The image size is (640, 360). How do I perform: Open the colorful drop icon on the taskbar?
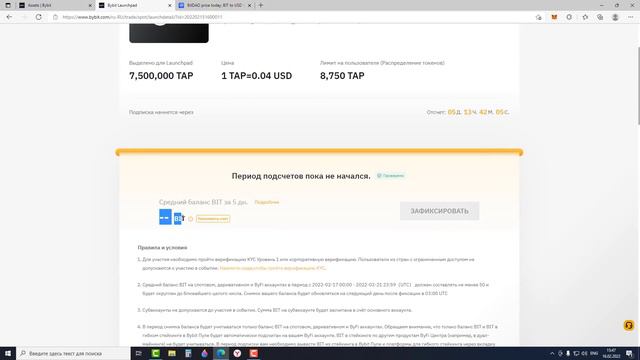[204, 353]
